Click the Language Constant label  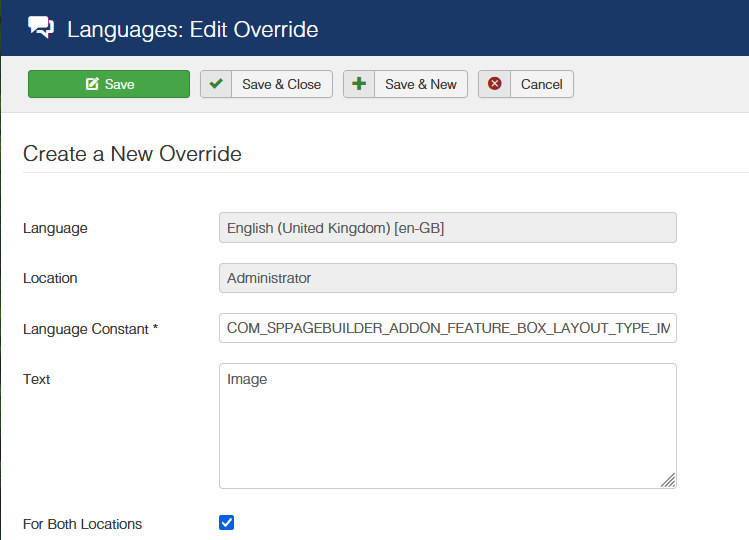90,328
